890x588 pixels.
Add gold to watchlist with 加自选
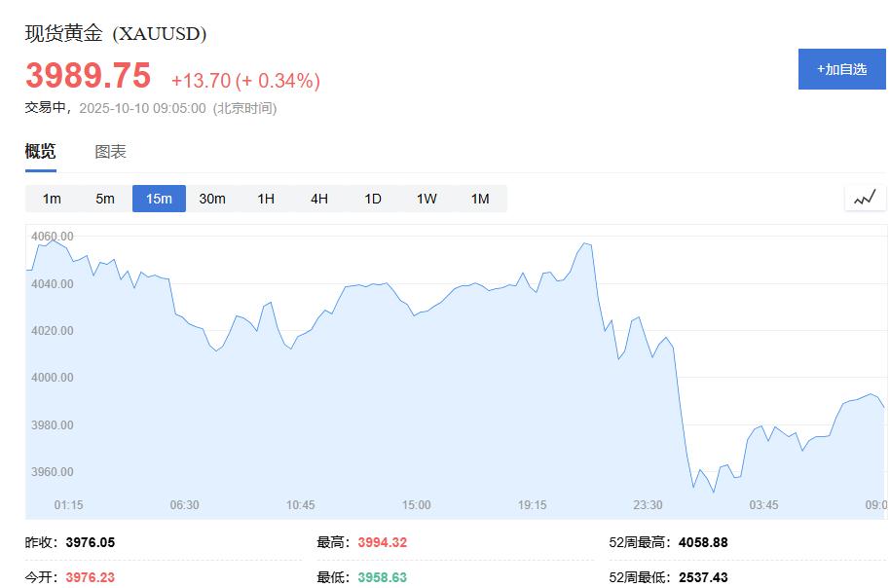coord(842,69)
